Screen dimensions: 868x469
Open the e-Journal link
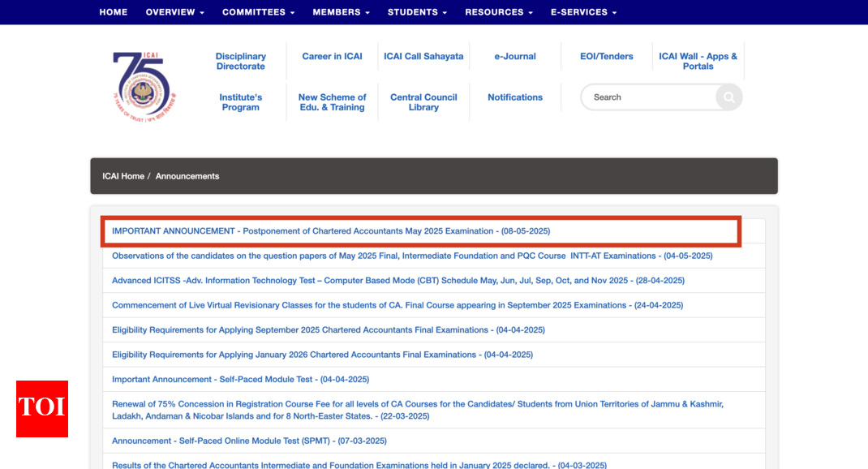pos(515,57)
